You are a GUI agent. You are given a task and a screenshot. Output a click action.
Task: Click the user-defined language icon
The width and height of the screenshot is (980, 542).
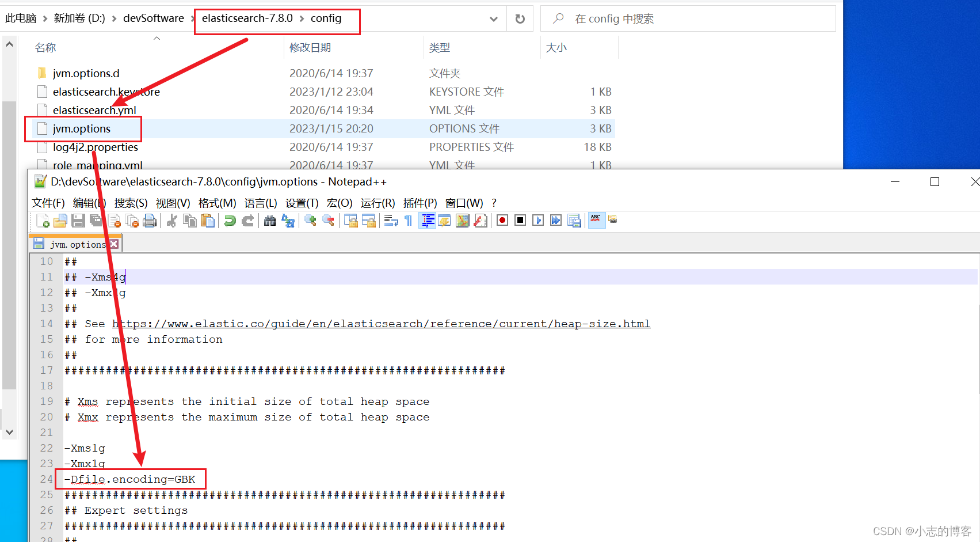(444, 221)
